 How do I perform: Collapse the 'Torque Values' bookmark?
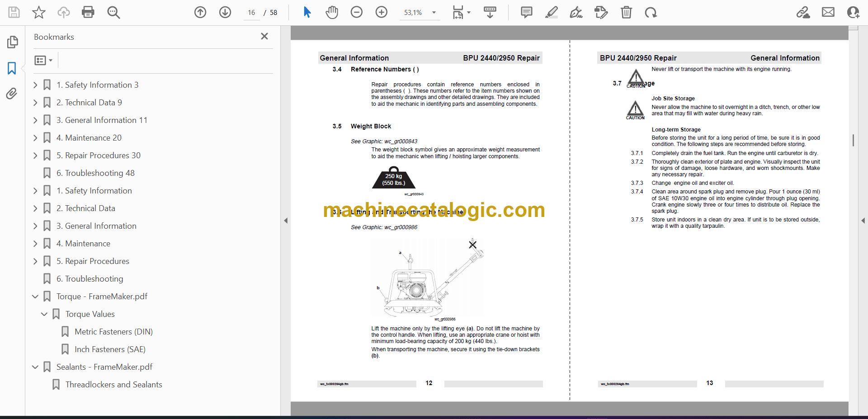[x=44, y=314]
